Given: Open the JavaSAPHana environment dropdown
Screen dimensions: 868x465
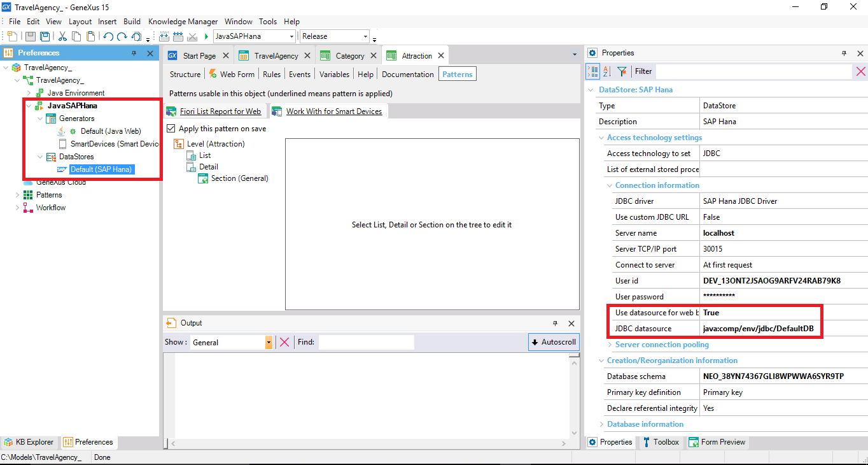Looking at the screenshot, I should coord(291,37).
